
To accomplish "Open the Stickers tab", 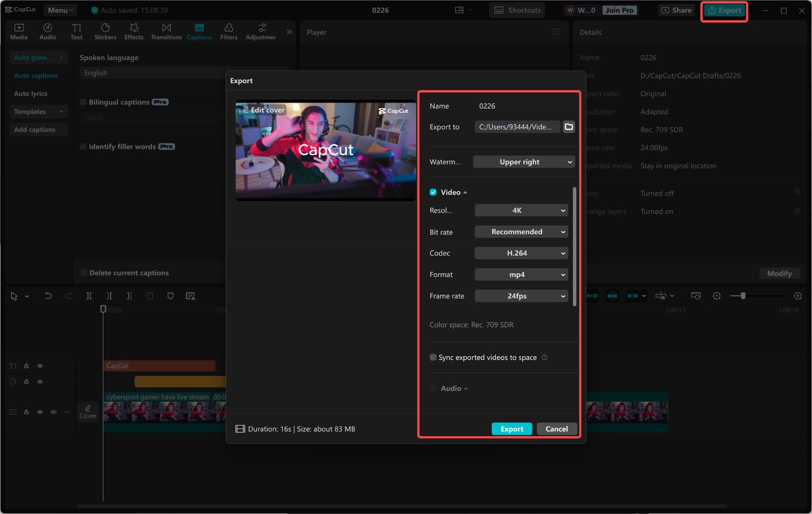I will coord(105,31).
